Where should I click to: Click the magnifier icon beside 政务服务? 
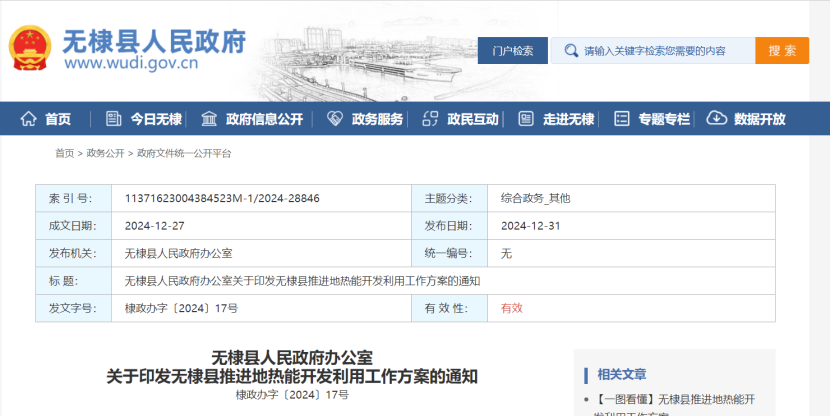click(333, 119)
